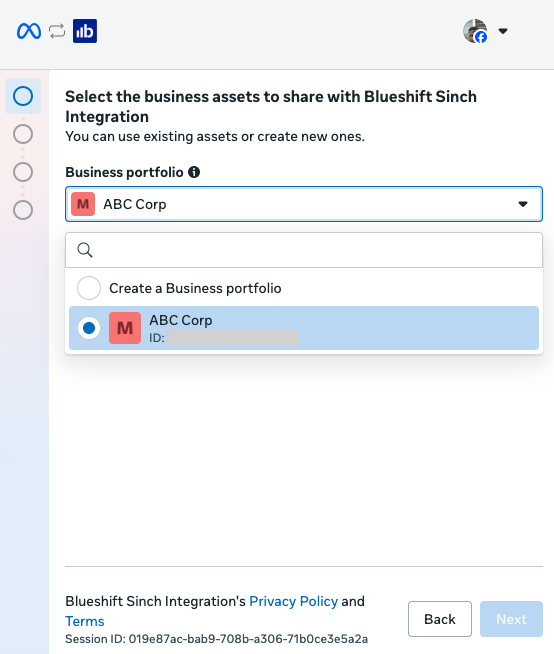Click the red M icon in ABC Corp row

(125, 328)
